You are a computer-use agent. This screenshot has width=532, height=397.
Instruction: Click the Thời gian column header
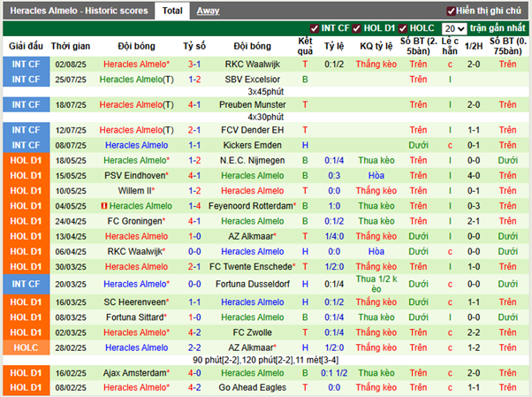71,46
